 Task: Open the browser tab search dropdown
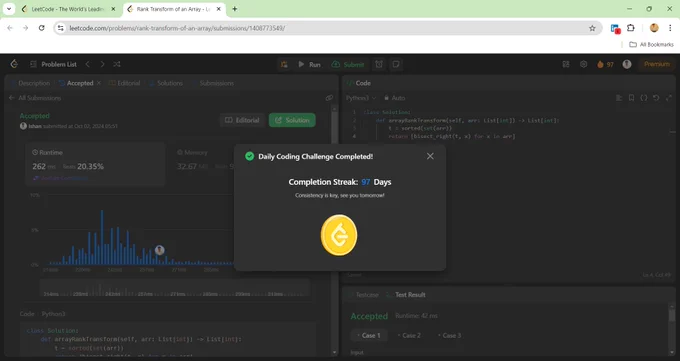(x=9, y=9)
